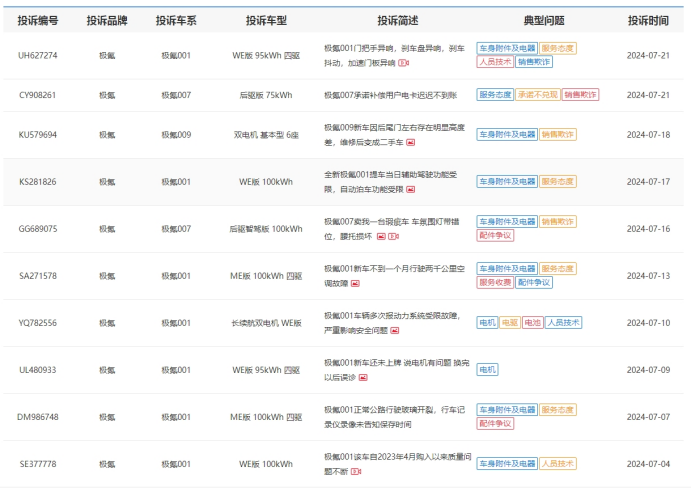Select 电驱 tag in row YQ782556
Screen dimensions: 692x489
point(510,323)
